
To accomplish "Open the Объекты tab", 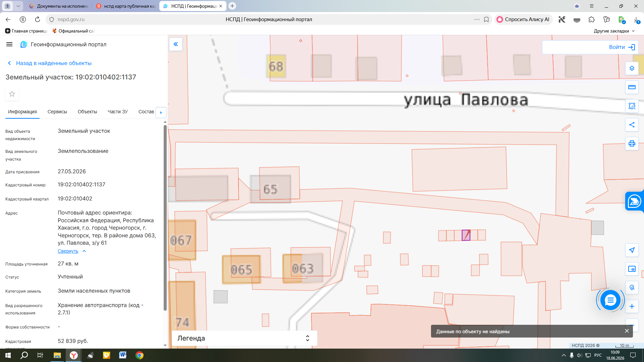I will (x=87, y=112).
